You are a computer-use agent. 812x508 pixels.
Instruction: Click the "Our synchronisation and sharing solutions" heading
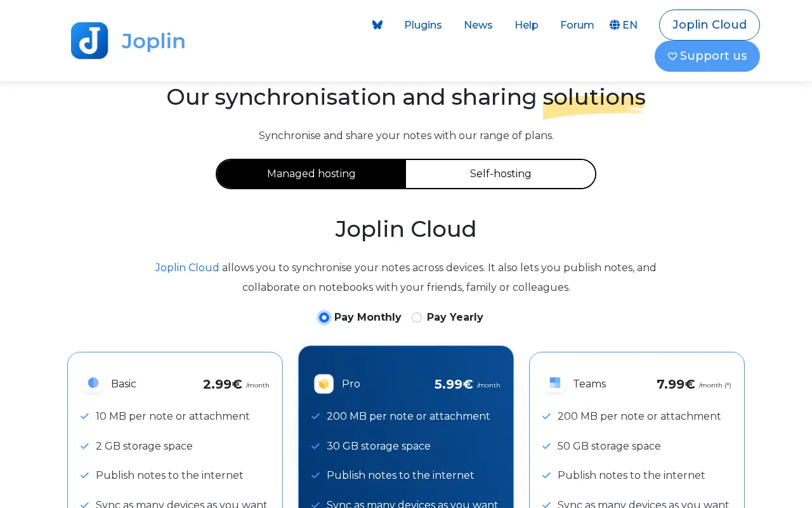pos(406,97)
